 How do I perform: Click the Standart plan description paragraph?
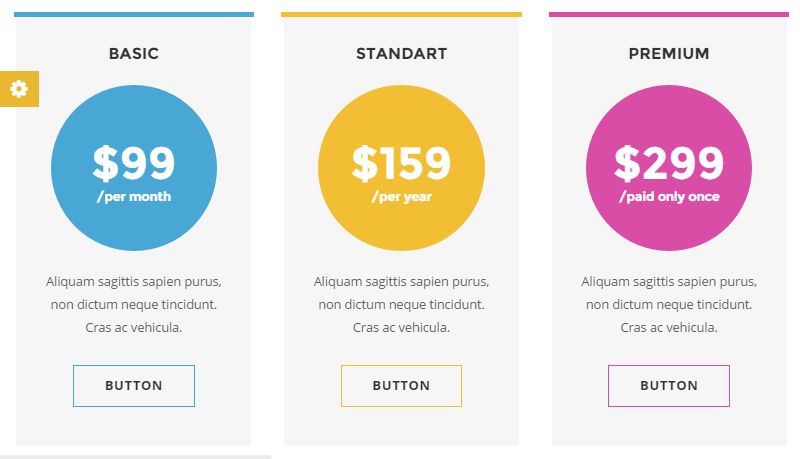click(402, 304)
